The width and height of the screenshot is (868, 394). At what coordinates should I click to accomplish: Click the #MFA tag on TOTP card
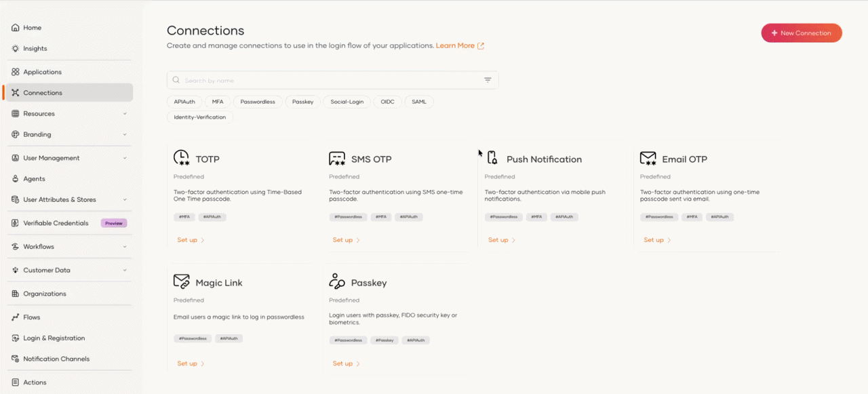(184, 217)
